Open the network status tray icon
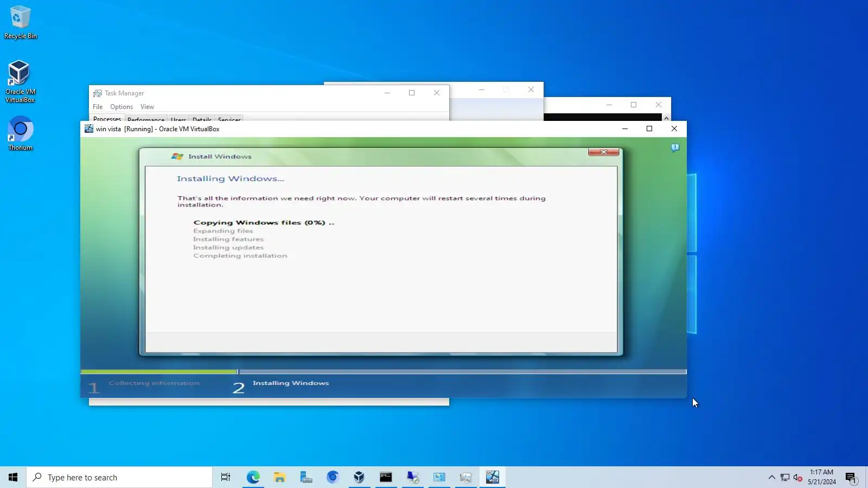This screenshot has width=868, height=488. point(785,477)
